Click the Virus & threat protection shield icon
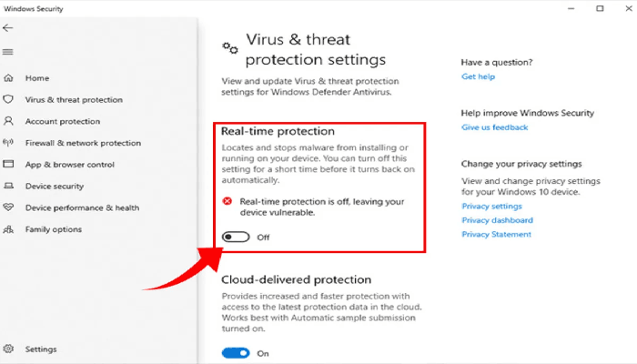637x364 pixels. point(8,99)
